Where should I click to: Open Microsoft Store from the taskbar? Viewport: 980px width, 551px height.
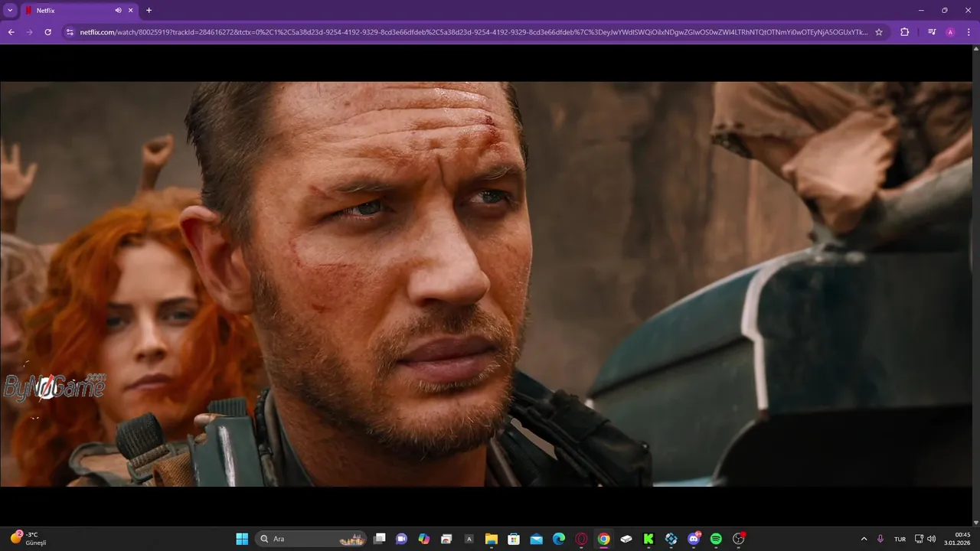coord(514,539)
